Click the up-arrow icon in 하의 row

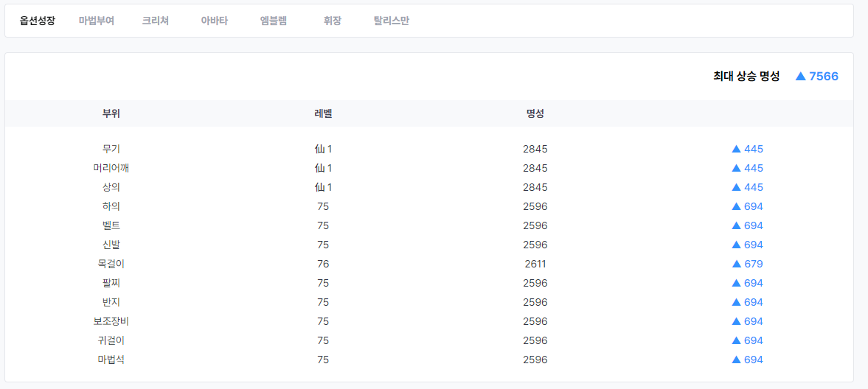[x=736, y=206]
